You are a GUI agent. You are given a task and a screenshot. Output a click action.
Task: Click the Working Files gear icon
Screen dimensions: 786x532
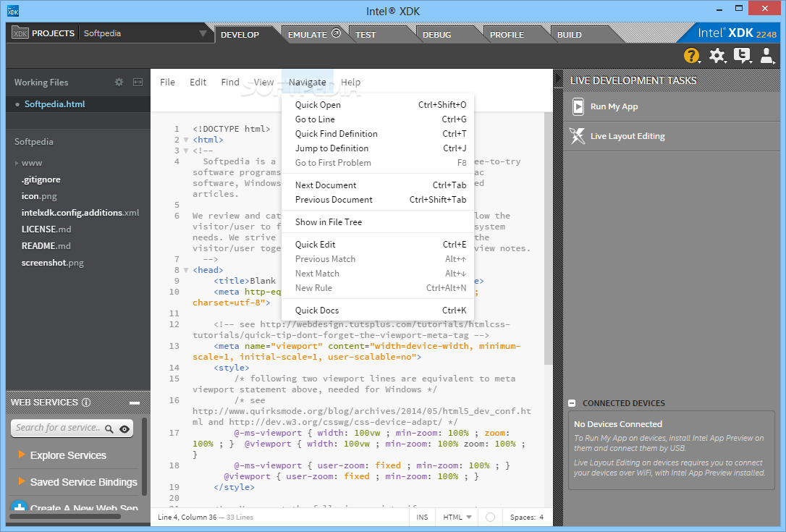pyautogui.click(x=119, y=83)
